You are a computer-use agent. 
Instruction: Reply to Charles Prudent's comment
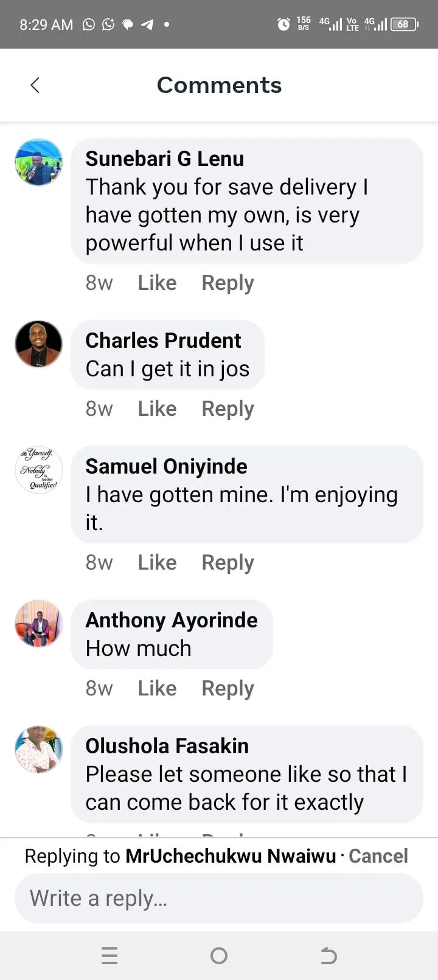(228, 409)
